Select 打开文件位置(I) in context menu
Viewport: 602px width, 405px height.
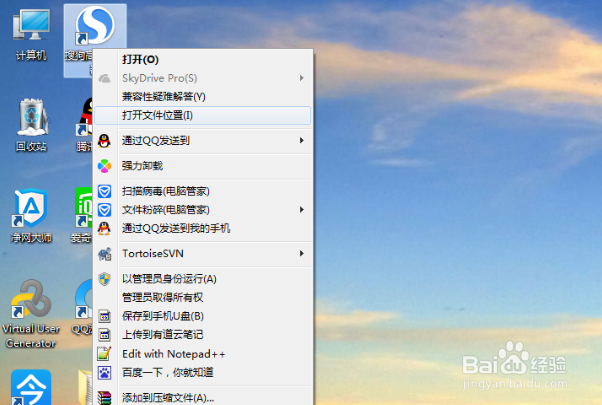pos(203,115)
